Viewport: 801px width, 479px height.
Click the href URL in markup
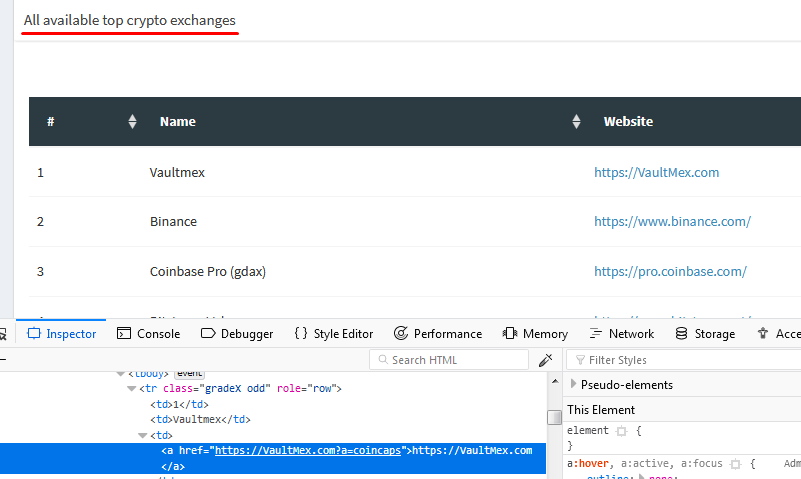click(308, 450)
